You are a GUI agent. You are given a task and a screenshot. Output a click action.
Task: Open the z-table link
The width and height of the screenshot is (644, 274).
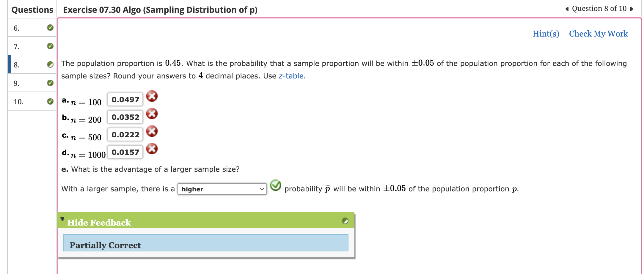point(291,76)
